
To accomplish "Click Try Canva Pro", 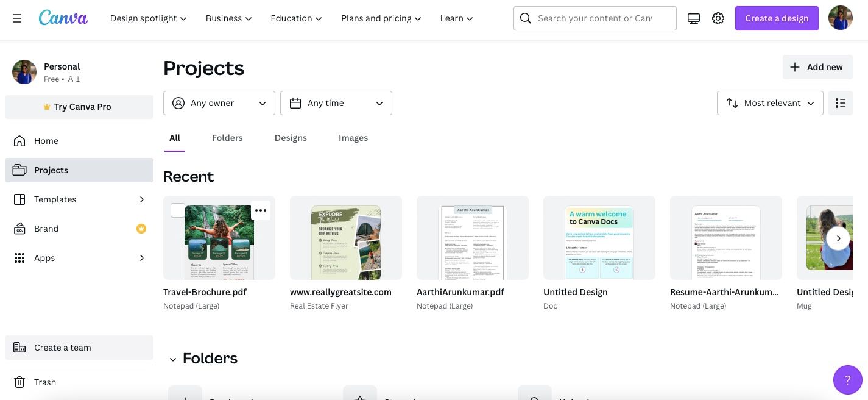I will [79, 106].
